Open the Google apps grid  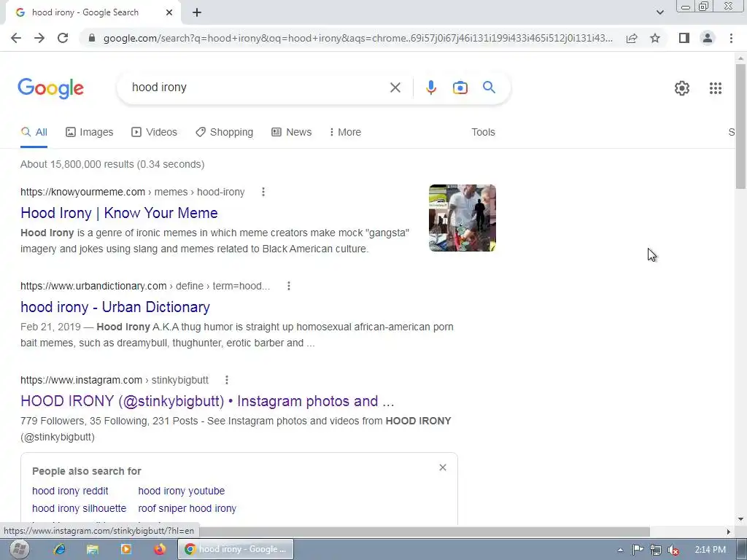715,88
